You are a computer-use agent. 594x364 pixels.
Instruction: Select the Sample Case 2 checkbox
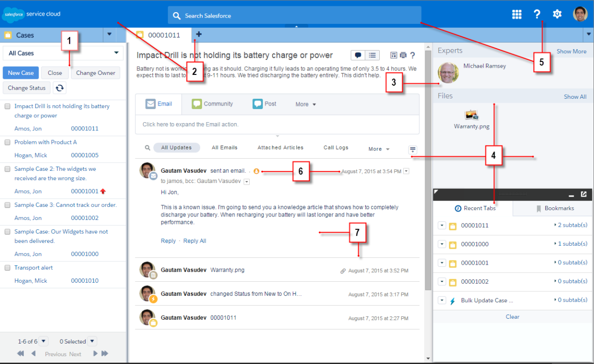(x=7, y=169)
